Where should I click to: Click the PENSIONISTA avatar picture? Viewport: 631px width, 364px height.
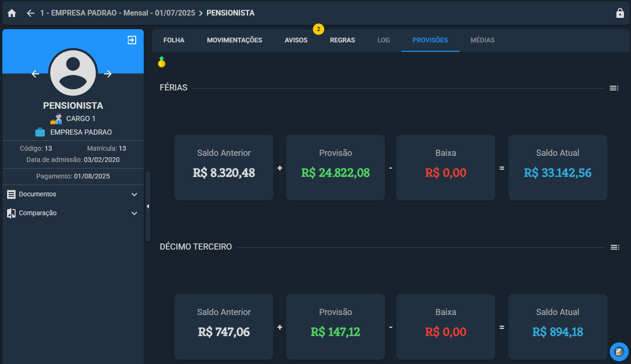click(73, 73)
